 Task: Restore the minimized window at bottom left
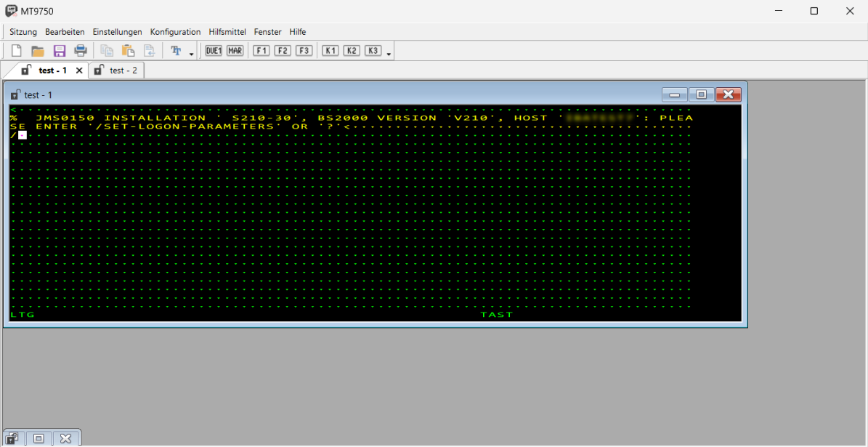pos(39,438)
